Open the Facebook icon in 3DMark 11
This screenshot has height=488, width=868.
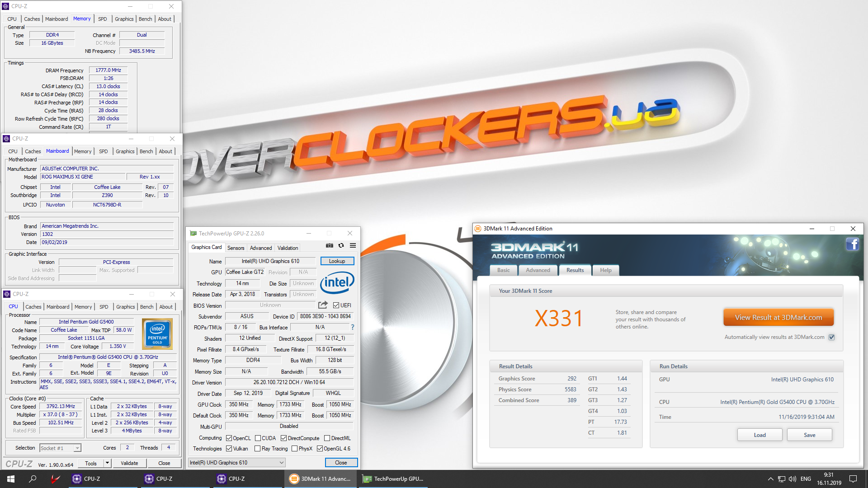pyautogui.click(x=853, y=244)
